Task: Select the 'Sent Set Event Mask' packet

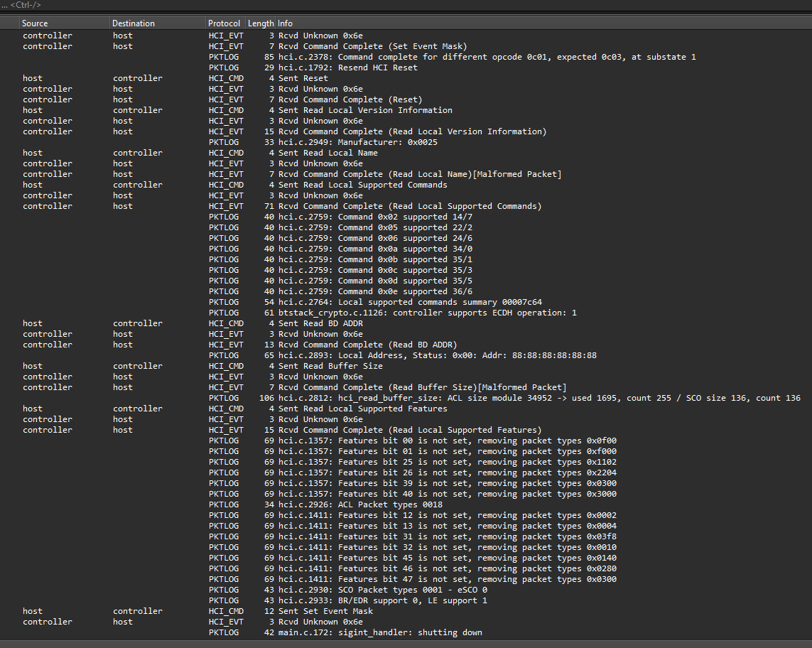Action: [325, 611]
